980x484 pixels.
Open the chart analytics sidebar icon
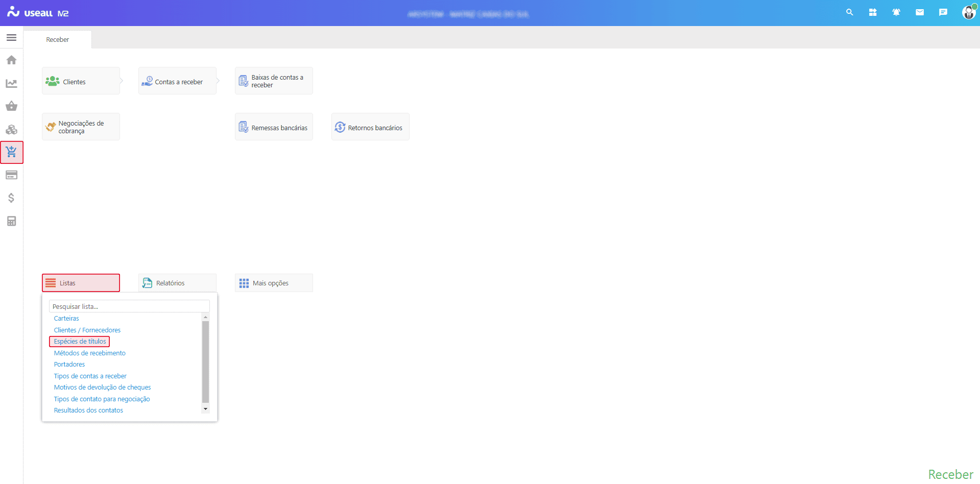(x=11, y=83)
